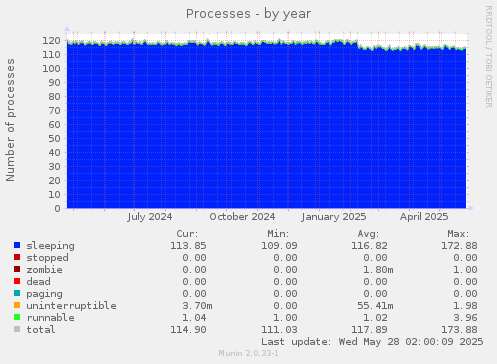Click the 'Number of processes' axis label
The width and height of the screenshot is (497, 364).
tap(10, 120)
